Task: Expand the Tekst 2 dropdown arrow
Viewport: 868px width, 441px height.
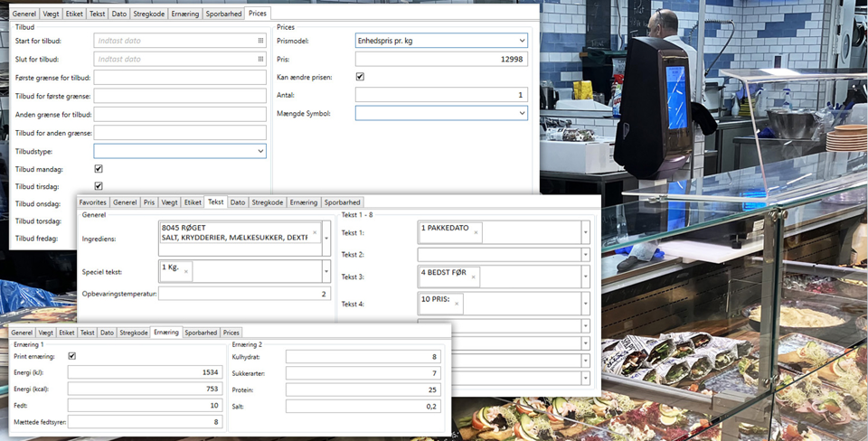Action: pos(585,256)
